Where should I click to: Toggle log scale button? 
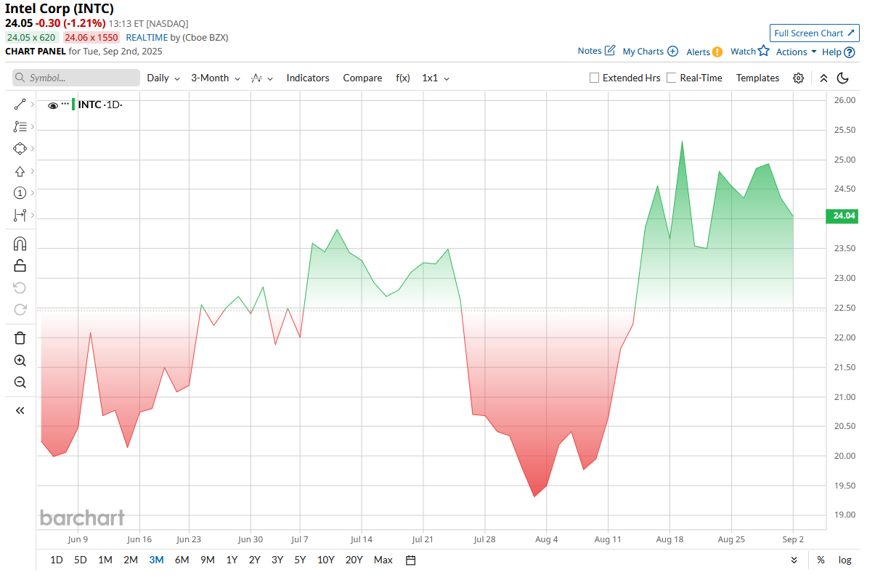point(845,560)
